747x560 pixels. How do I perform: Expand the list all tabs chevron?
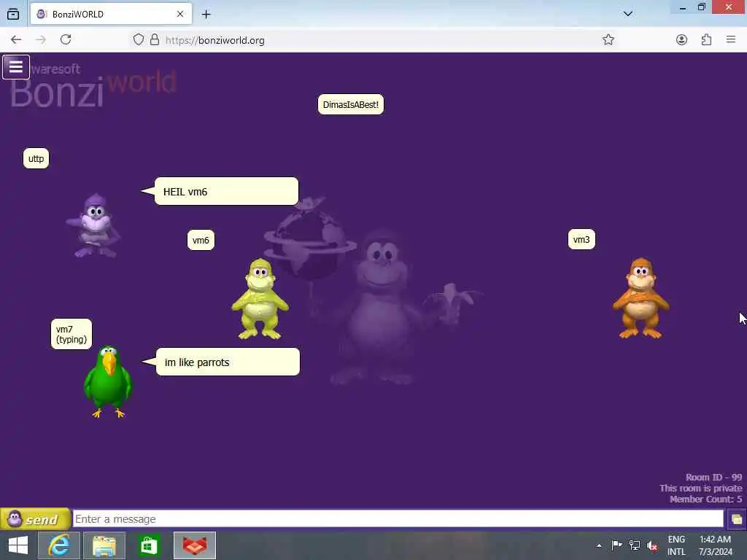tap(628, 14)
